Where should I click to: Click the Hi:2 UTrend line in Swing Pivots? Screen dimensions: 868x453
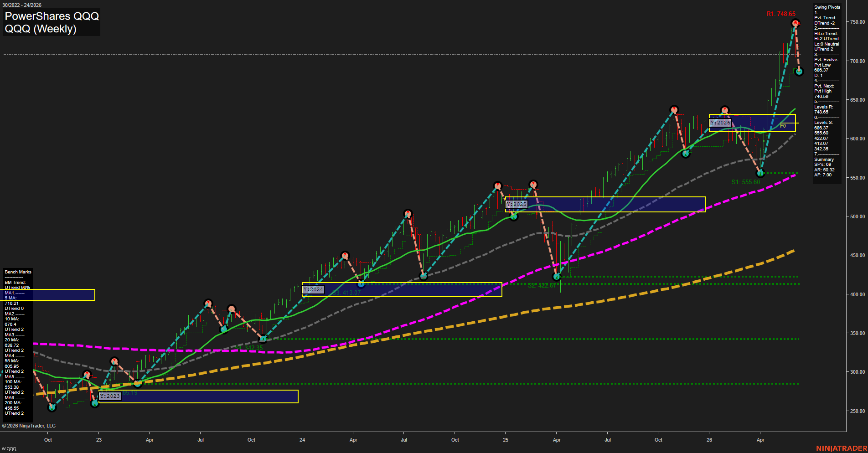click(827, 39)
